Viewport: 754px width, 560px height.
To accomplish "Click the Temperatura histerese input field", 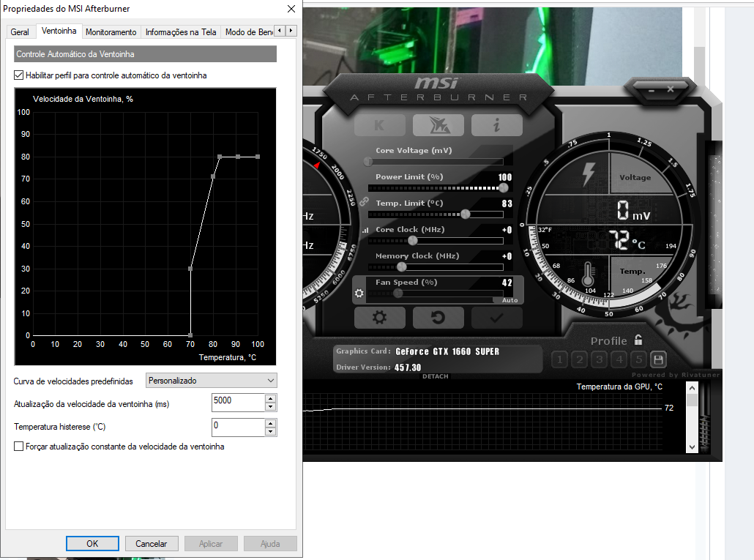I will (238, 428).
